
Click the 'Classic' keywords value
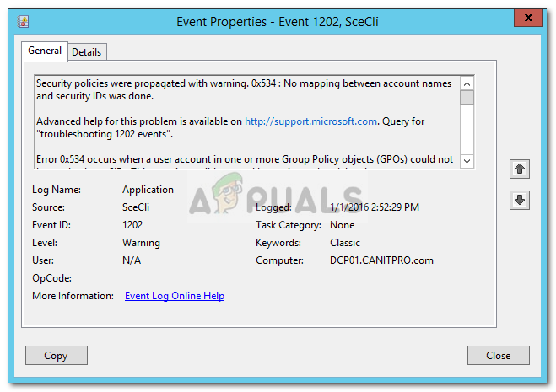tap(345, 243)
